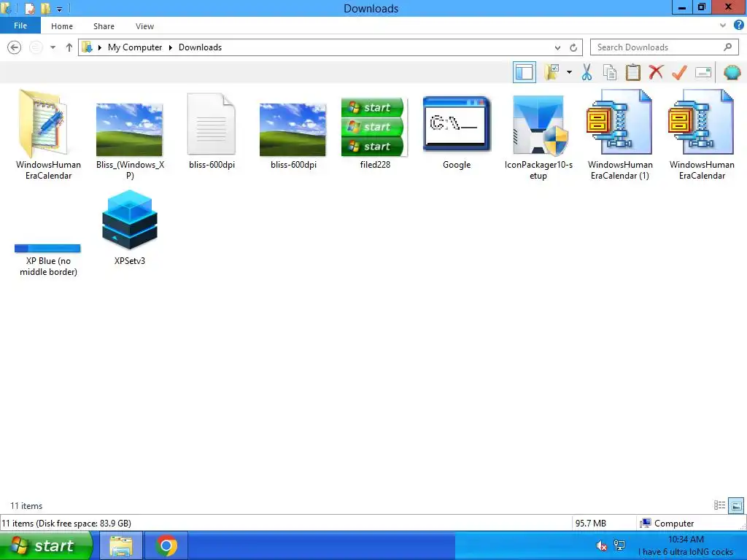Select the Bliss_(Windows_XP) image

coord(130,135)
